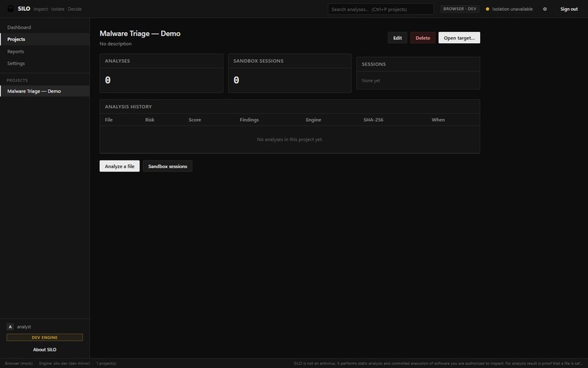Click the Risk column header
The height and width of the screenshot is (368, 588).
(150, 120)
